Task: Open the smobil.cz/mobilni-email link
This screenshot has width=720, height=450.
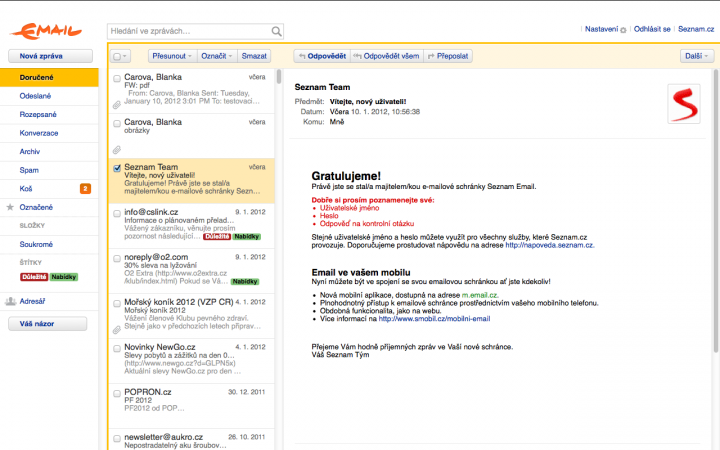Action: 434,319
